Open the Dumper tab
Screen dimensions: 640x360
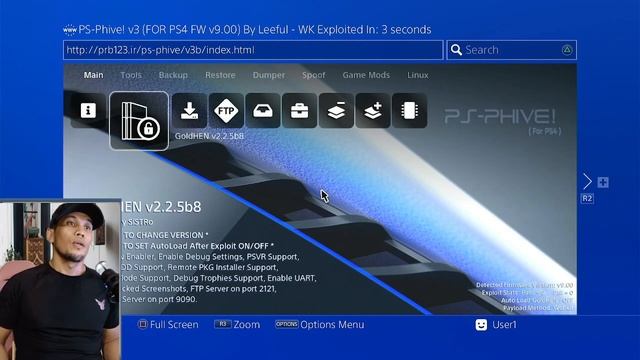(269, 75)
